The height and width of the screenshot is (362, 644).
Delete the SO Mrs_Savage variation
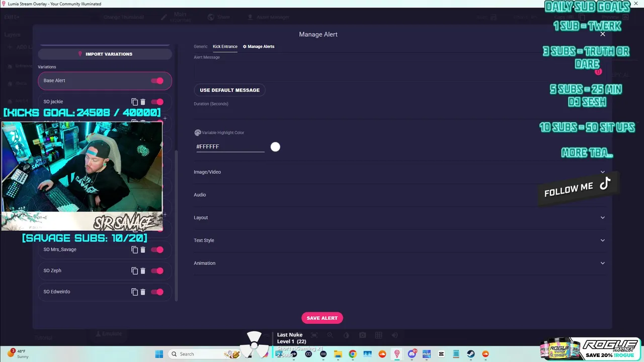pyautogui.click(x=143, y=249)
